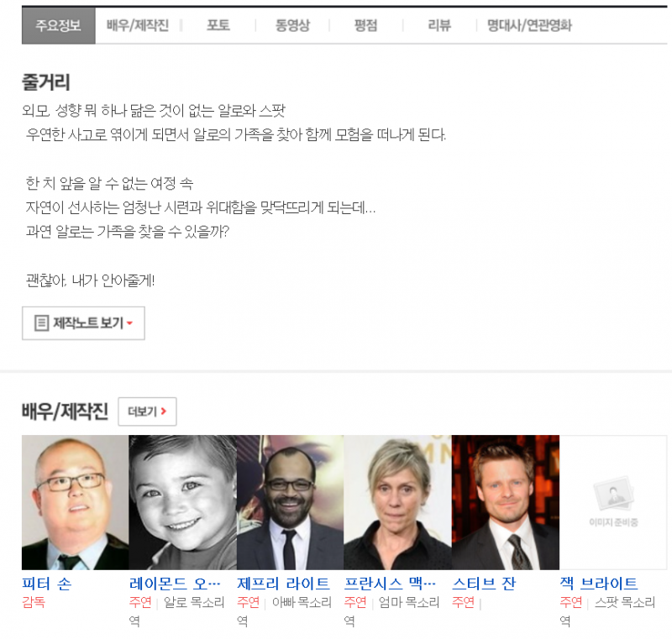Click the 레이몬드 오초아 child photo

(182, 502)
